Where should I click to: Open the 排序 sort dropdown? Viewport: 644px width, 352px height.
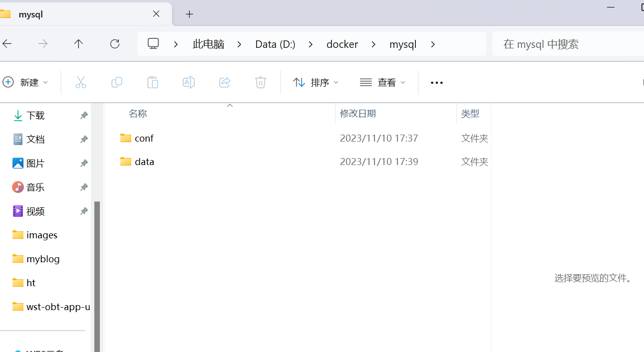tap(316, 82)
